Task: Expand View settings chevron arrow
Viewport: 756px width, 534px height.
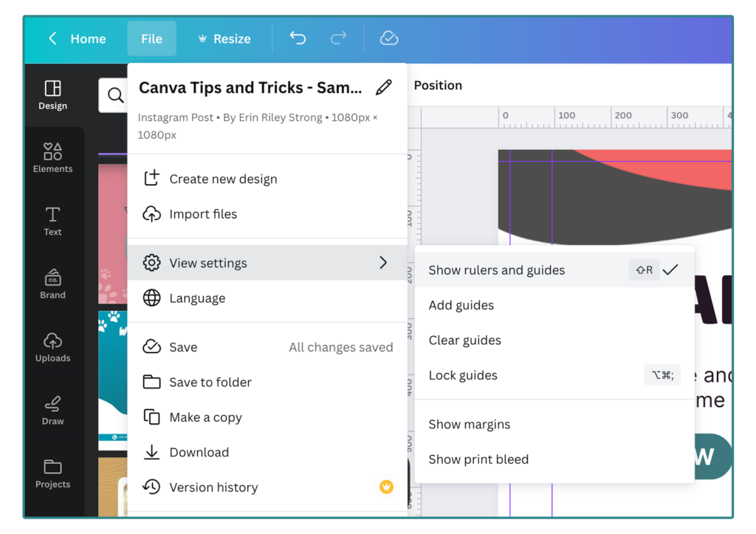Action: point(383,262)
